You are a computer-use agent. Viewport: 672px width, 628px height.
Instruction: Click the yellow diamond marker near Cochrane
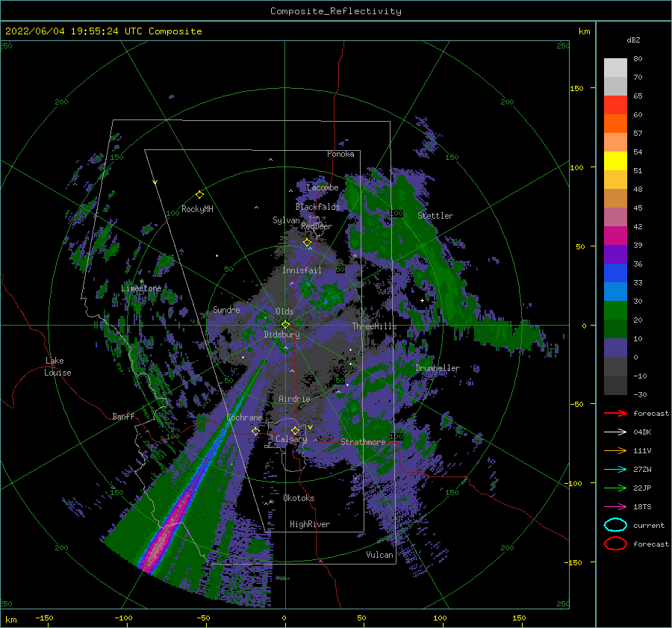(255, 431)
